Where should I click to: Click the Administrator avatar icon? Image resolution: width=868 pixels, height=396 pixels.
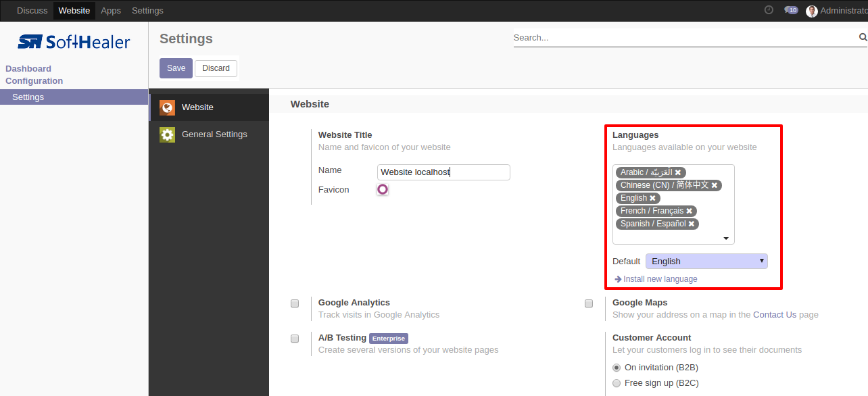(x=812, y=11)
